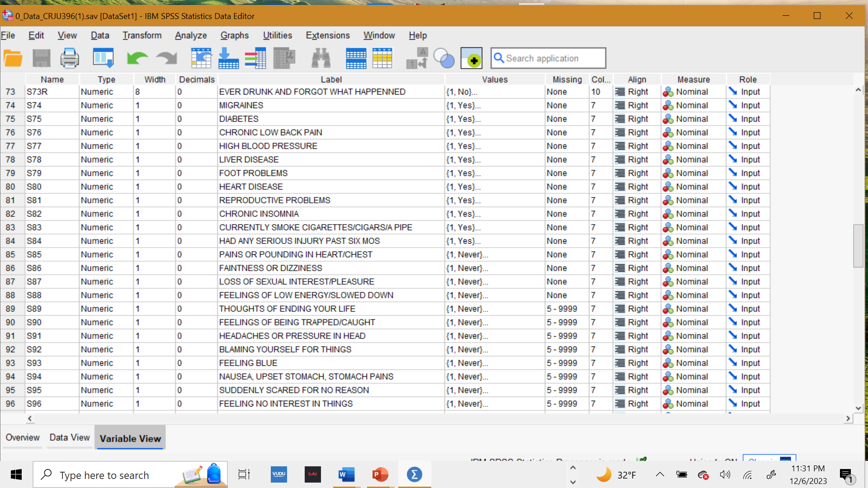This screenshot has height=488, width=868.
Task: Select row number 89 header
Action: 10,309
